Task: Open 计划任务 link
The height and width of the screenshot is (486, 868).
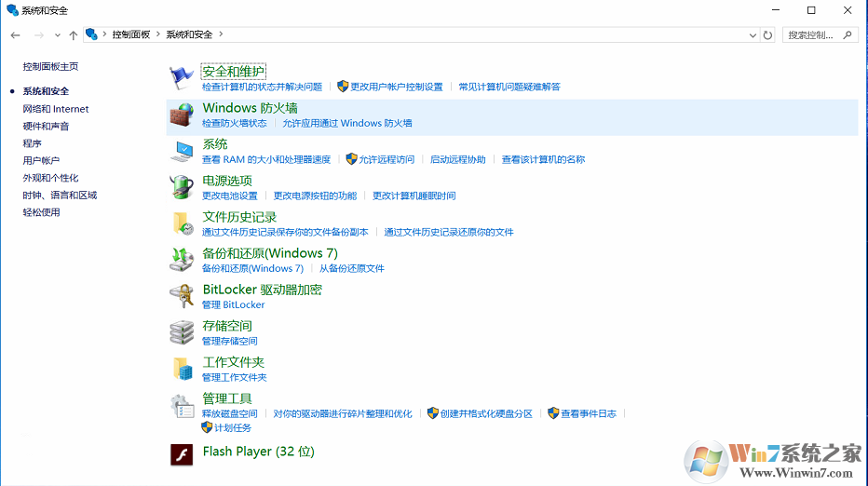Action: [x=233, y=428]
